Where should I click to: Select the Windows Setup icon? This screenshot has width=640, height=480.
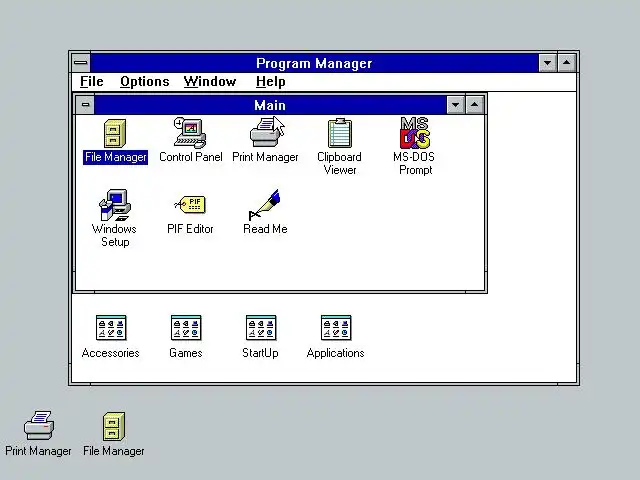pos(115,205)
